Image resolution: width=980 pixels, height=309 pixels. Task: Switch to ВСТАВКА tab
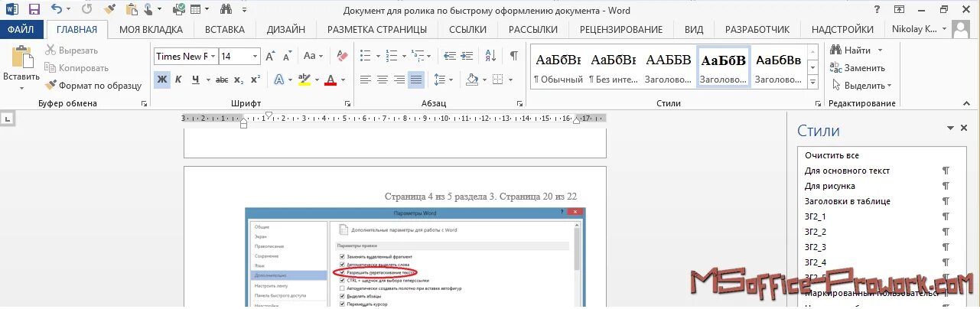225,30
